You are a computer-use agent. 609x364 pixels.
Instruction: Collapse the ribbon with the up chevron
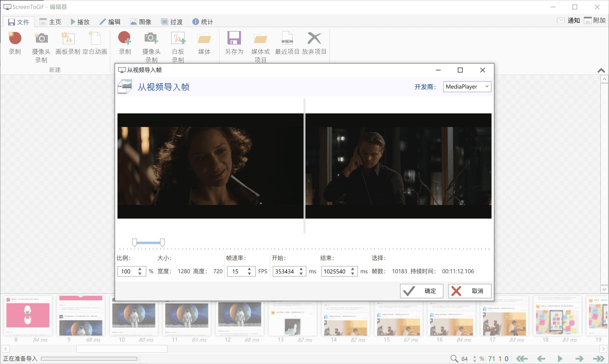click(x=601, y=71)
